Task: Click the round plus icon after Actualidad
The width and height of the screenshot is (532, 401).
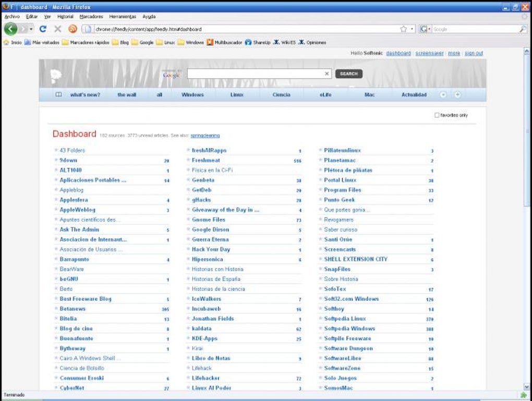Action: coord(457,95)
